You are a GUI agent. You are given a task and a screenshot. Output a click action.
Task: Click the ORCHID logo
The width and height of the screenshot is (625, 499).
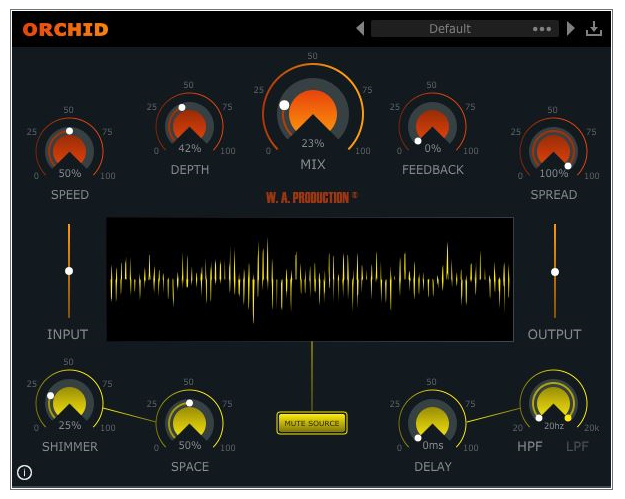[65, 29]
